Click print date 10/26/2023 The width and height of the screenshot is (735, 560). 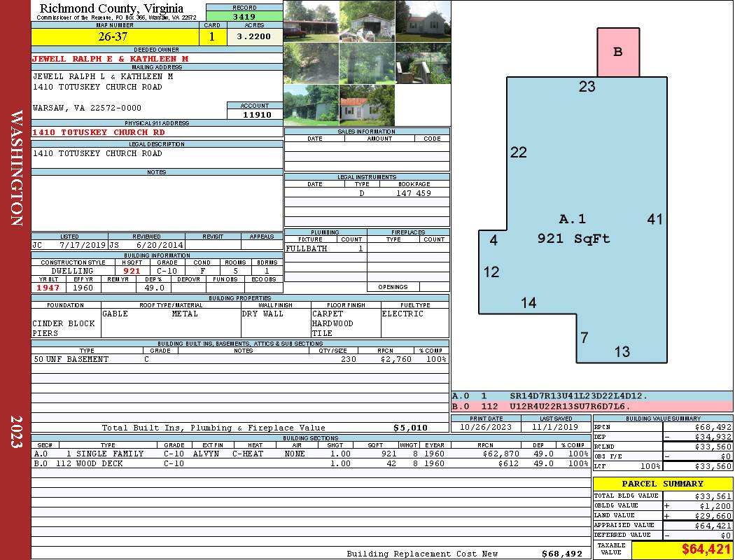click(486, 427)
